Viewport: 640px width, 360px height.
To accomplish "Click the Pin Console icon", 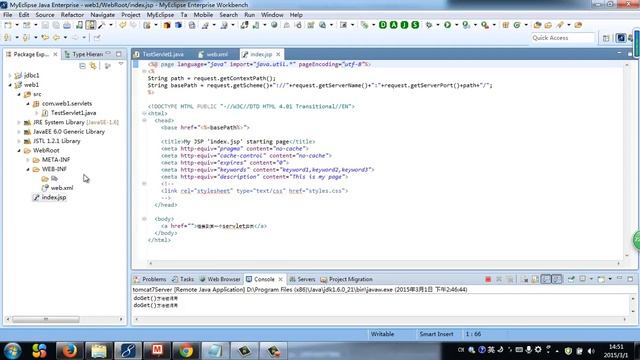I will point(571,279).
